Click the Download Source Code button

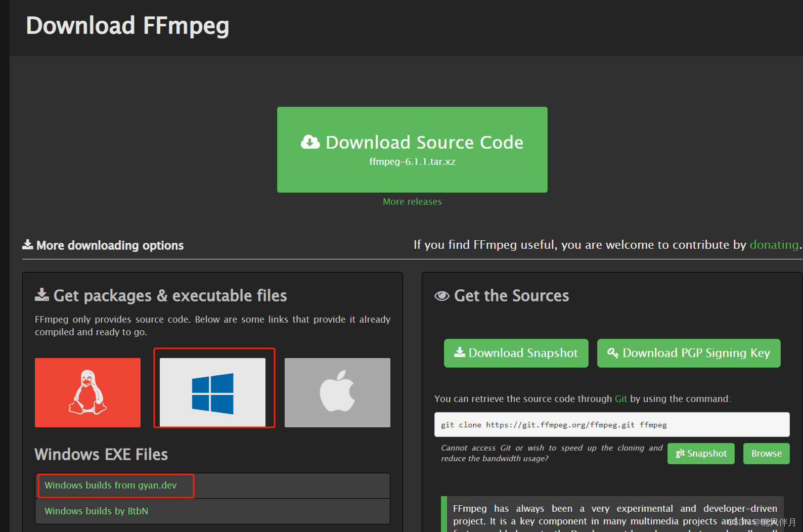point(412,150)
